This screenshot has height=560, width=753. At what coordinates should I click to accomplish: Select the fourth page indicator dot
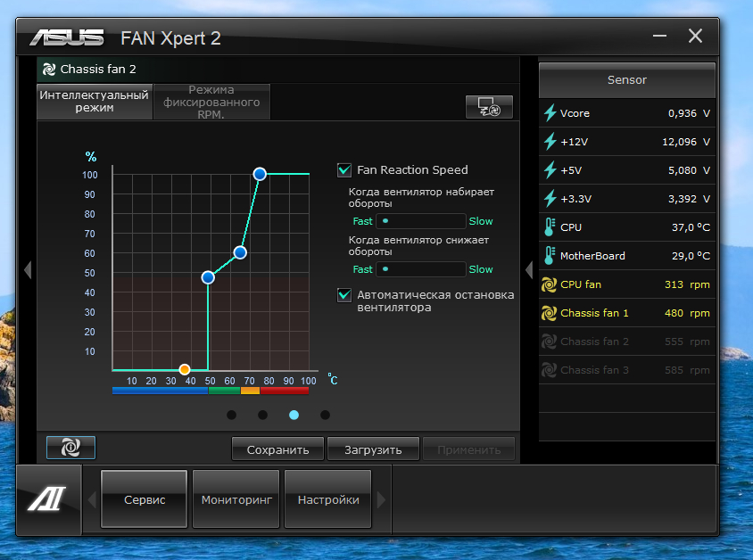[x=325, y=415]
